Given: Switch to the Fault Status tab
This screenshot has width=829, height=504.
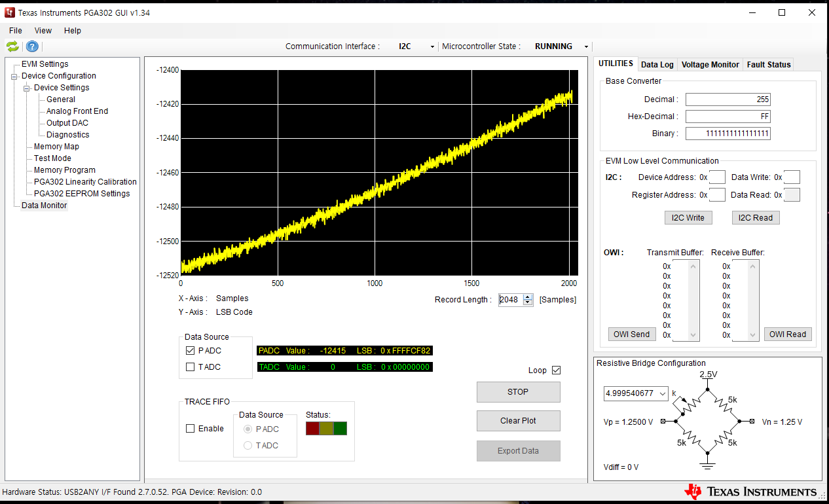Looking at the screenshot, I should click(x=769, y=64).
